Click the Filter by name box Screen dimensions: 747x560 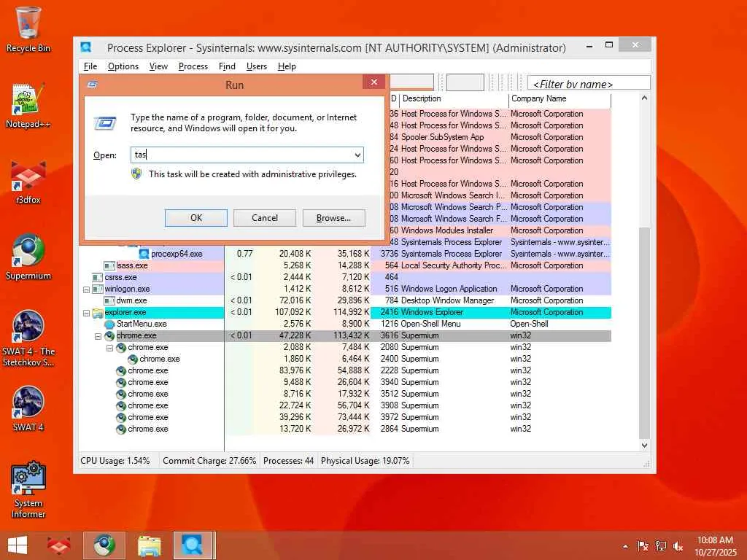[x=589, y=84]
